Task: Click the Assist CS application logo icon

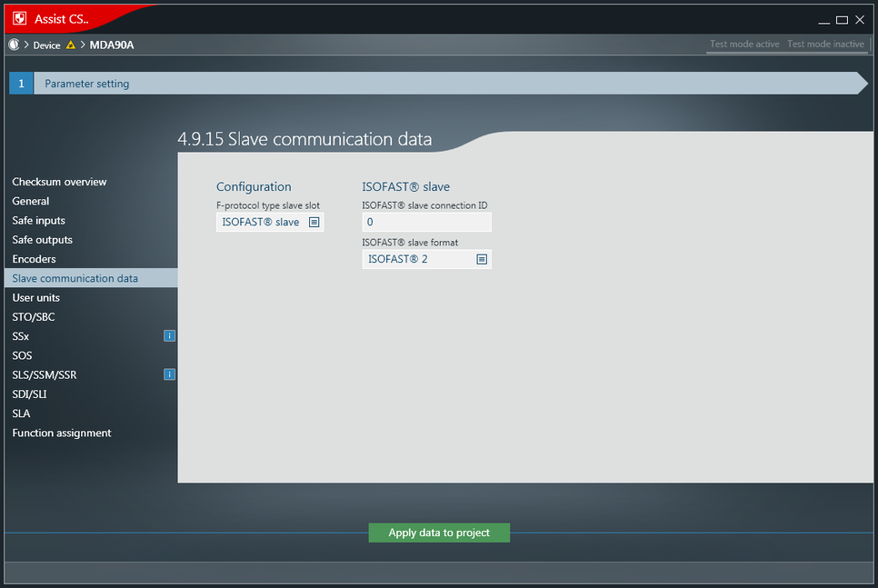Action: coord(19,18)
